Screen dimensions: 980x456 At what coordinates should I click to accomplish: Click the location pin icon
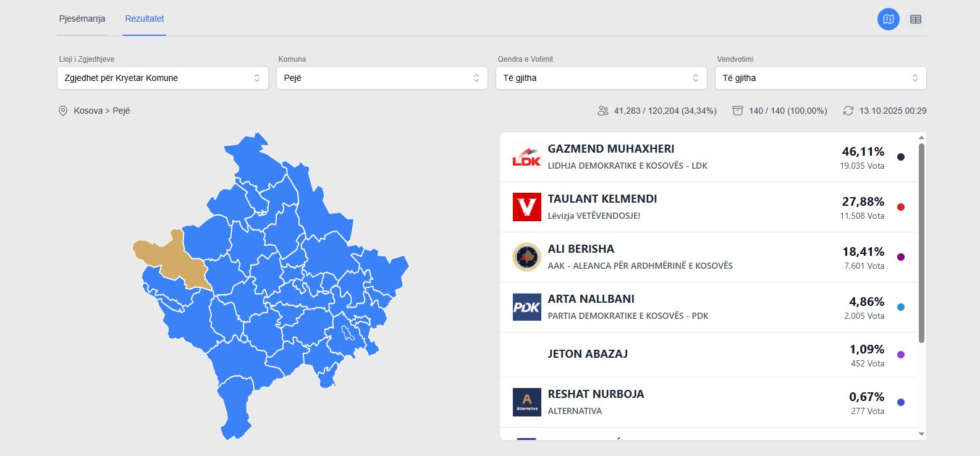coord(63,111)
